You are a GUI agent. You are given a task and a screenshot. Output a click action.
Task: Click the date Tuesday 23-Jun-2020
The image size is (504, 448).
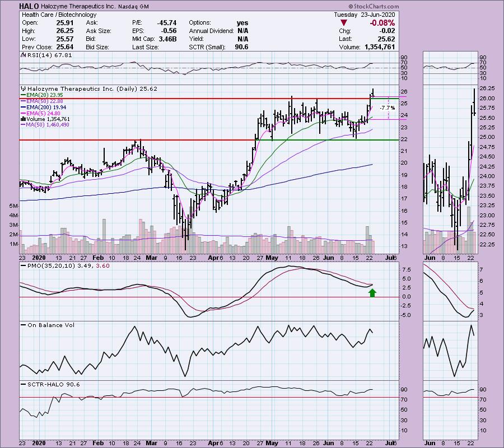(x=365, y=15)
